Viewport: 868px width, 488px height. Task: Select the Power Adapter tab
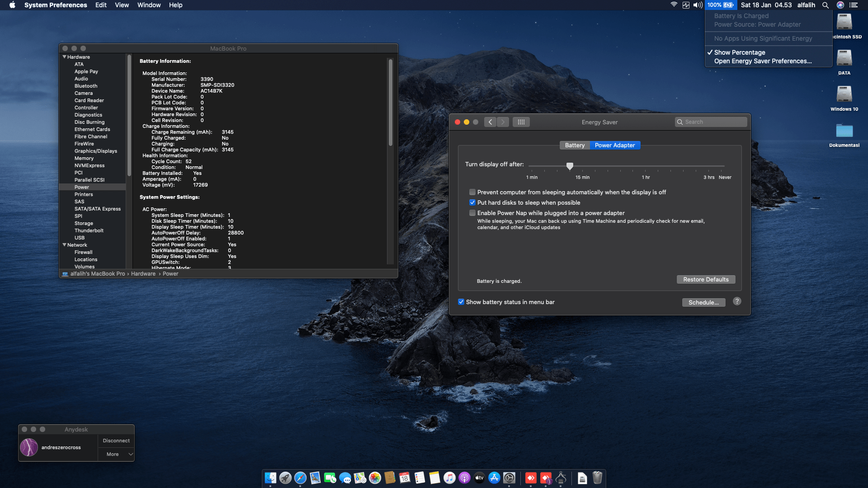click(615, 145)
